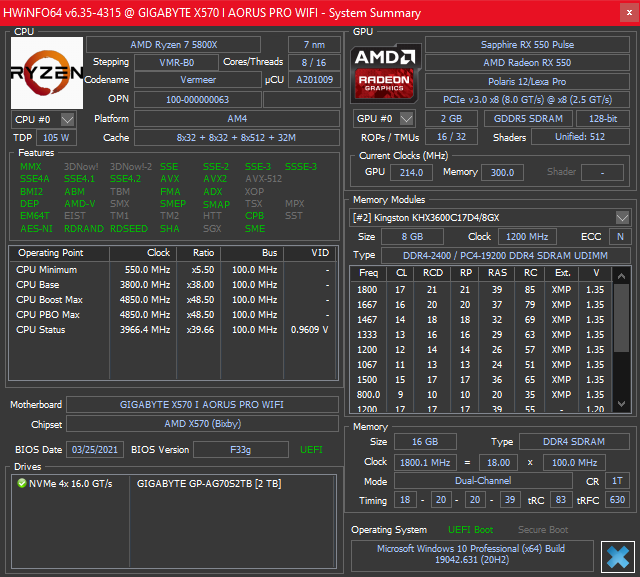Click the DDR4-2400 / PC4-19200 type field
640x577 pixels.
[505, 255]
